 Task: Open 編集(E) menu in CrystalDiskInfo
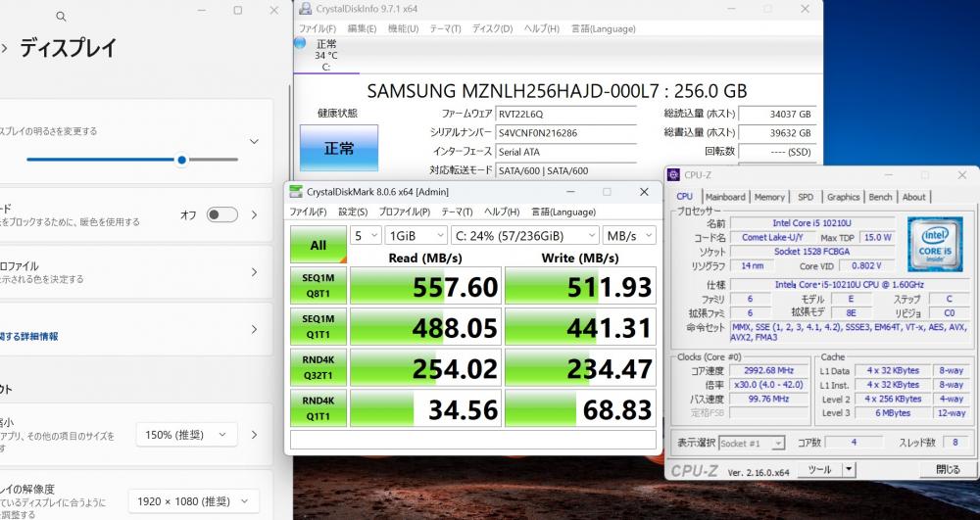pyautogui.click(x=362, y=28)
